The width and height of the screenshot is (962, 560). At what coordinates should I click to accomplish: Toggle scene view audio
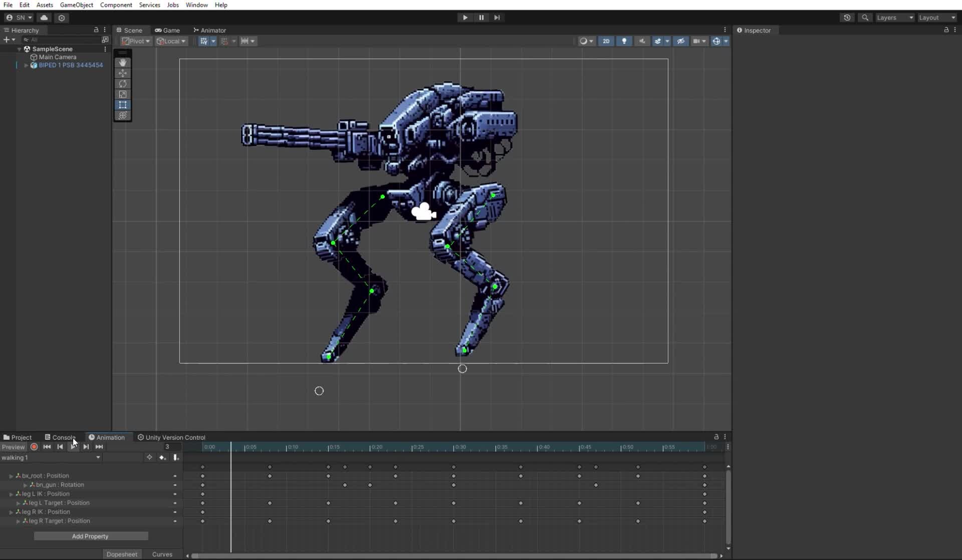tap(642, 41)
